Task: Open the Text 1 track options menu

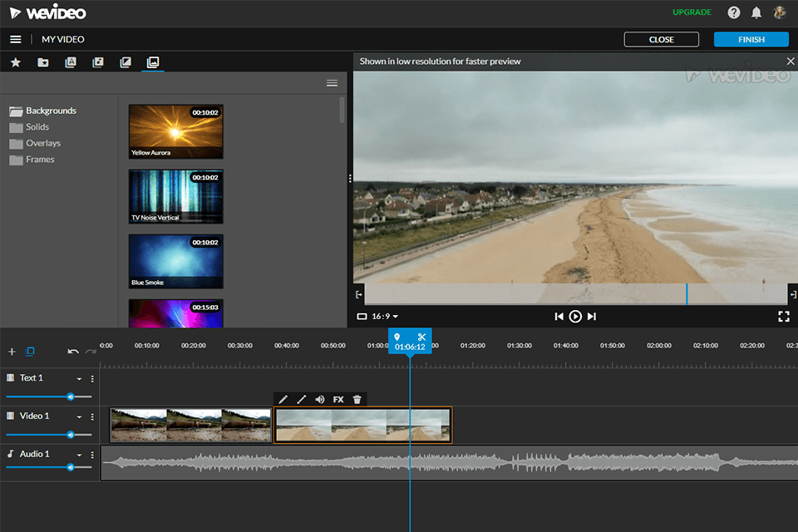Action: pyautogui.click(x=92, y=379)
